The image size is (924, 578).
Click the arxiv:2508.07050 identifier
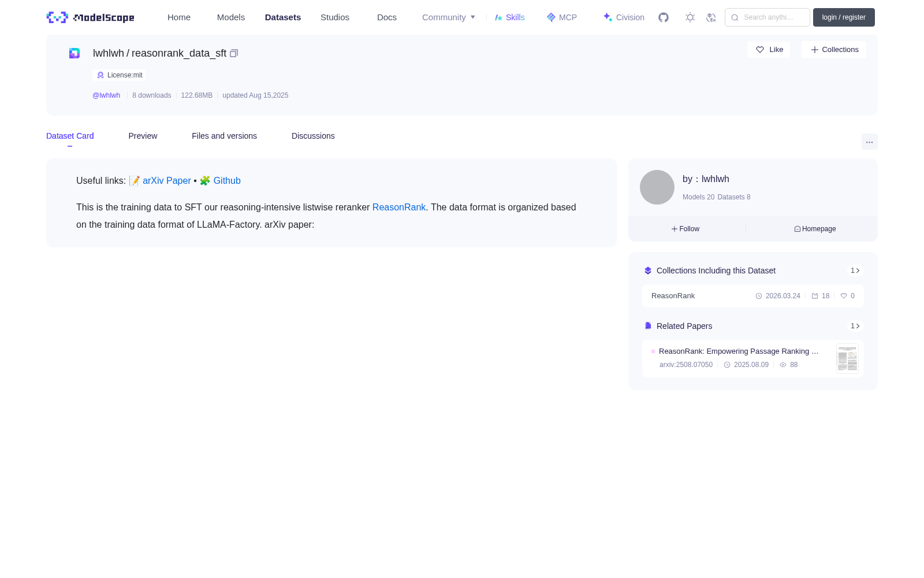pos(686,365)
